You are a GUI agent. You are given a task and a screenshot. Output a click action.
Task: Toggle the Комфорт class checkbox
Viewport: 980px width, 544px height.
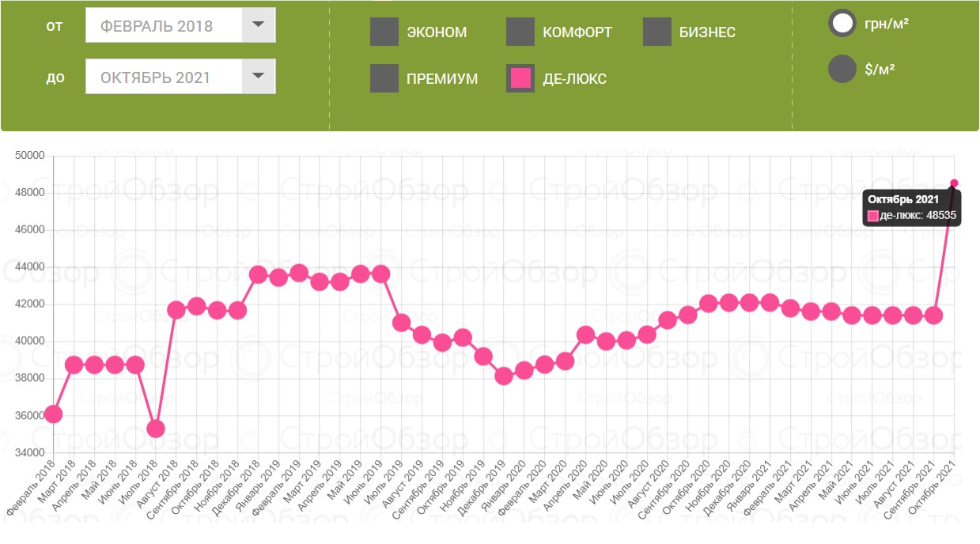pos(520,32)
